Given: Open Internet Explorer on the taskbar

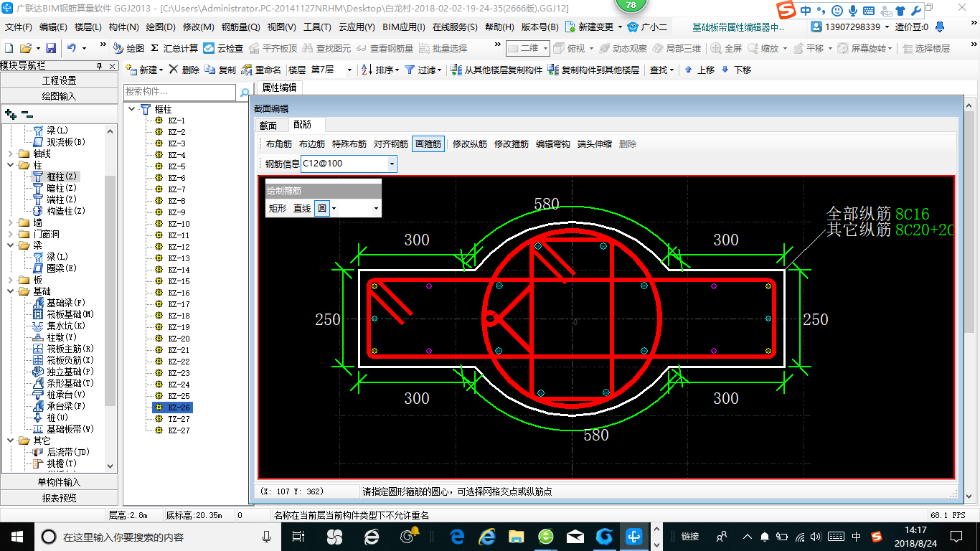Looking at the screenshot, I should pos(488,536).
